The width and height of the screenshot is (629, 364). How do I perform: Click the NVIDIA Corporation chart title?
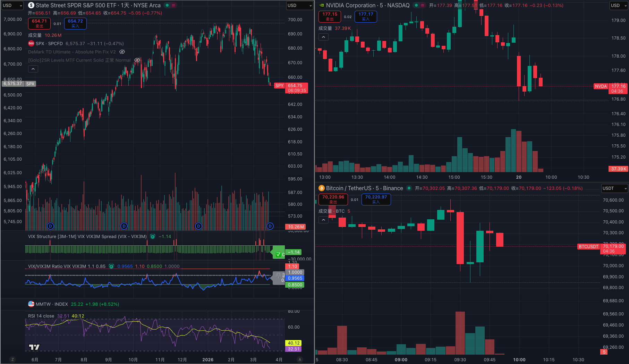[x=368, y=5]
